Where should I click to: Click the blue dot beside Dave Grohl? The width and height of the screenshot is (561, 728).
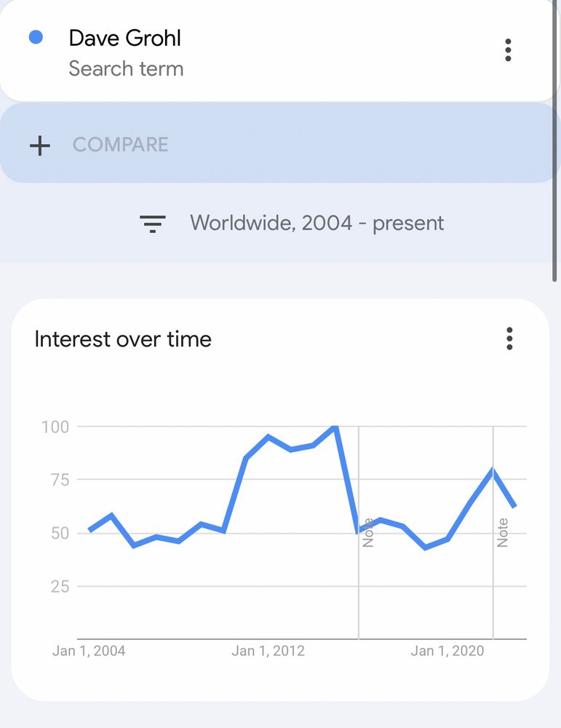coord(36,37)
